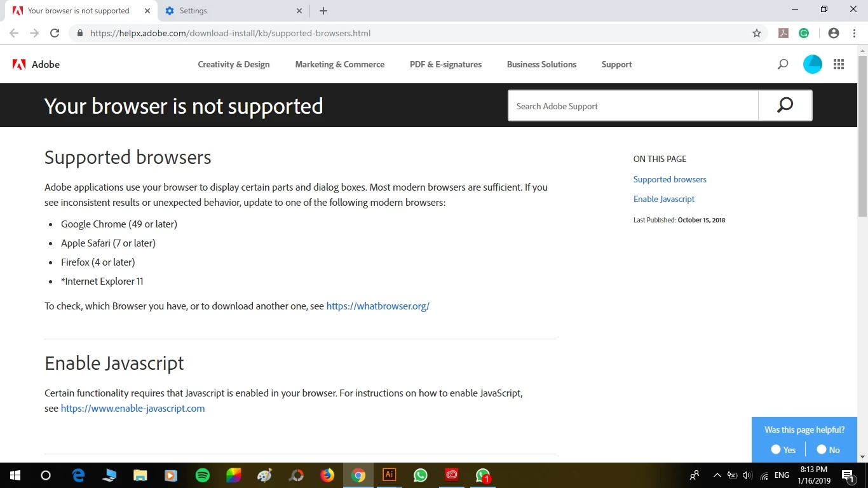Click the battery power tray icon

(x=732, y=475)
